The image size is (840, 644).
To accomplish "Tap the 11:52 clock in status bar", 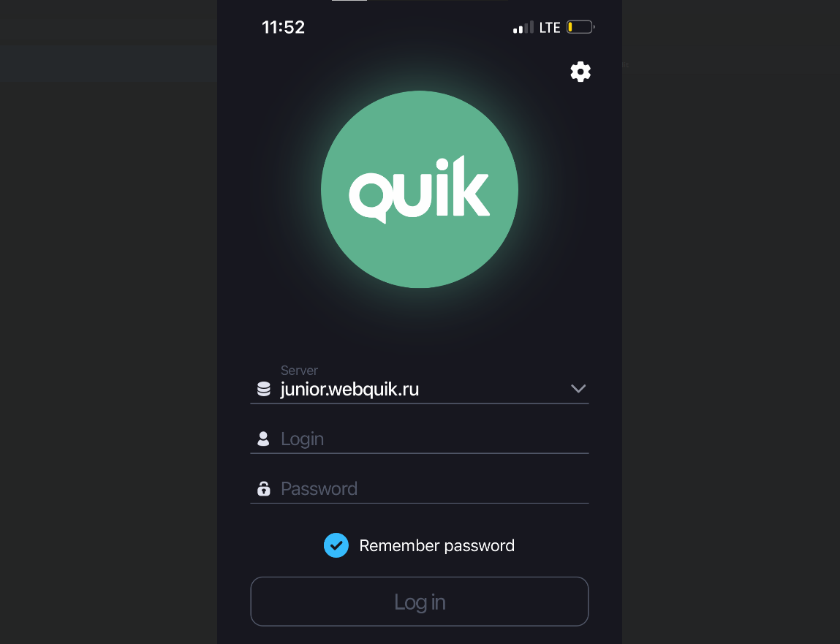I will [x=283, y=27].
